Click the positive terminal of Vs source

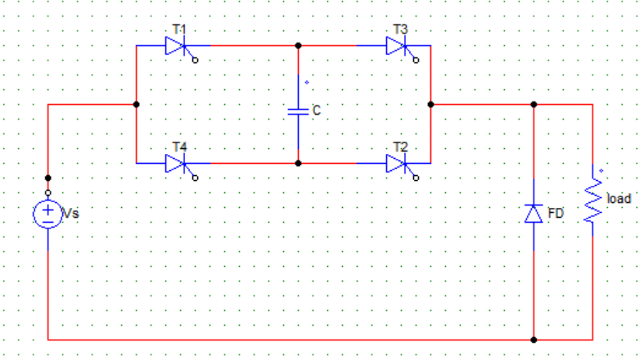[48, 192]
